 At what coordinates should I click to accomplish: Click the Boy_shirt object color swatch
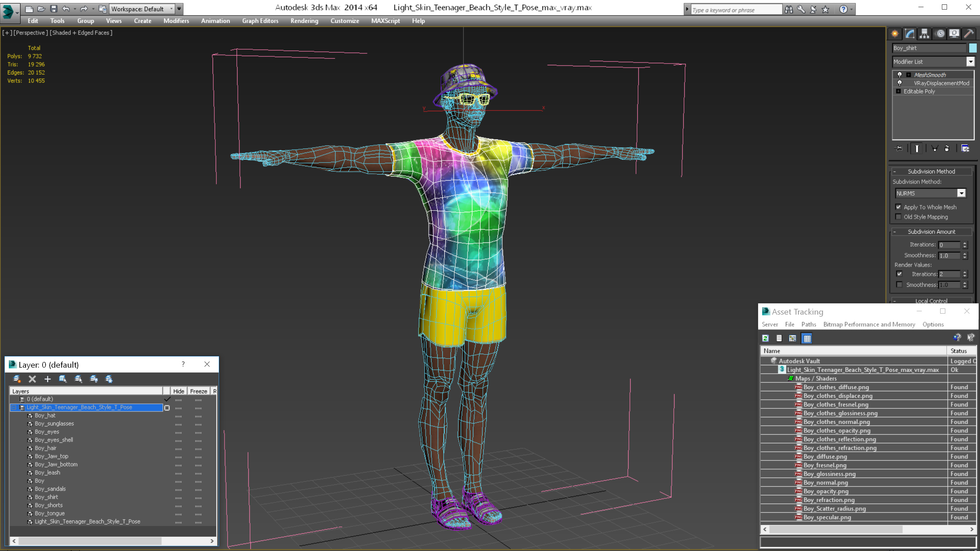pos(973,48)
